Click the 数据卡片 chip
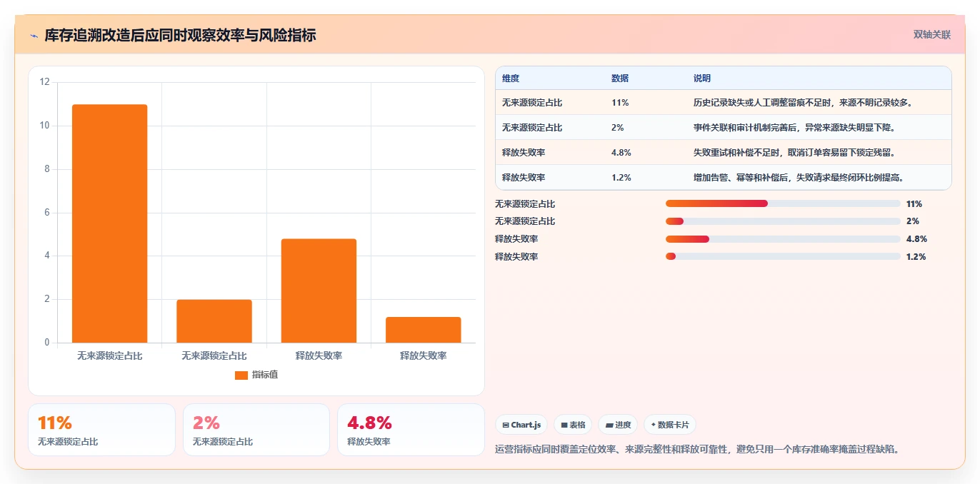The width and height of the screenshot is (980, 484). tap(670, 425)
